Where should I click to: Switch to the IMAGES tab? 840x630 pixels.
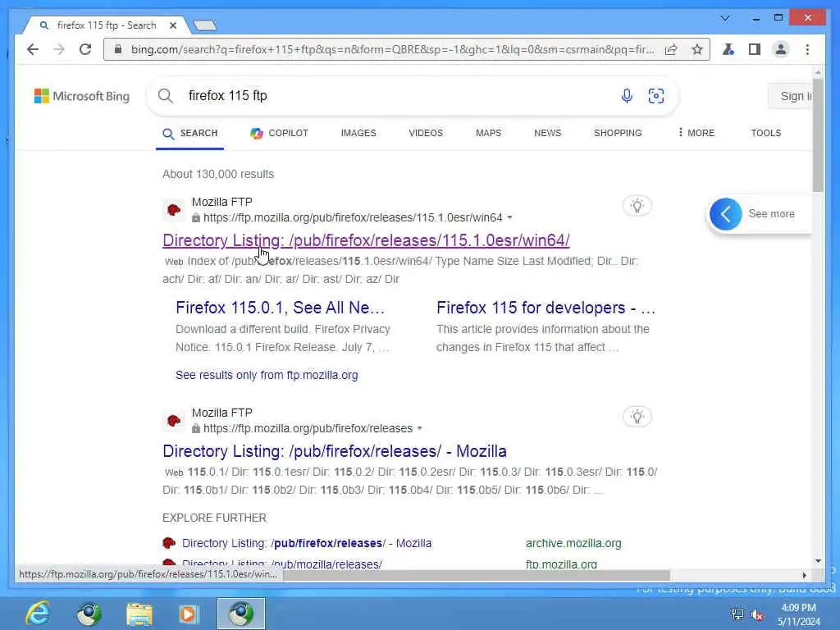[x=358, y=134]
